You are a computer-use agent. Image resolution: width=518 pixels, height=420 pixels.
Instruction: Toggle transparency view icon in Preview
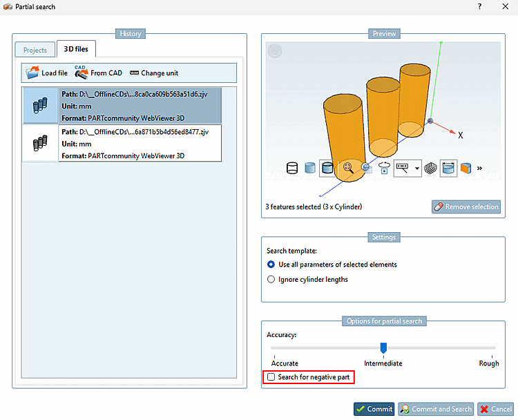click(x=366, y=168)
